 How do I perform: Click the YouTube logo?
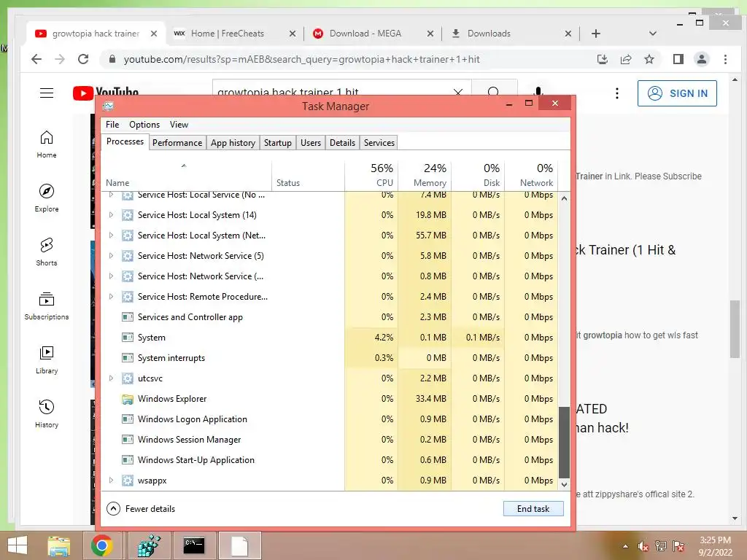105,93
